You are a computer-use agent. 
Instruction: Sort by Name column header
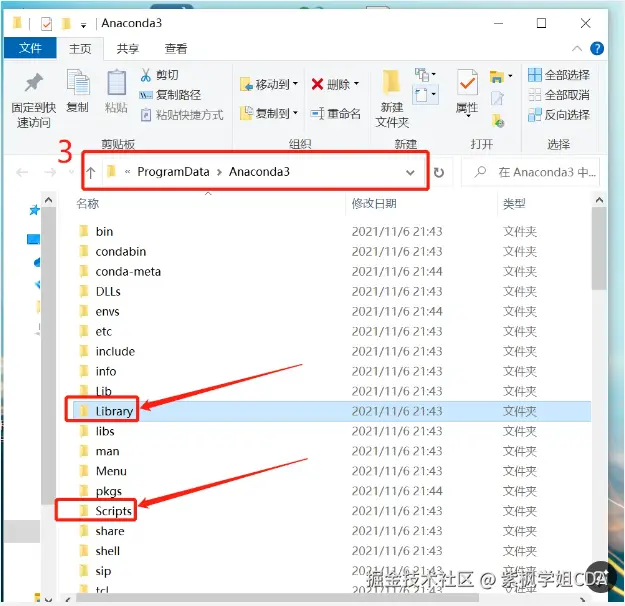[x=88, y=204]
